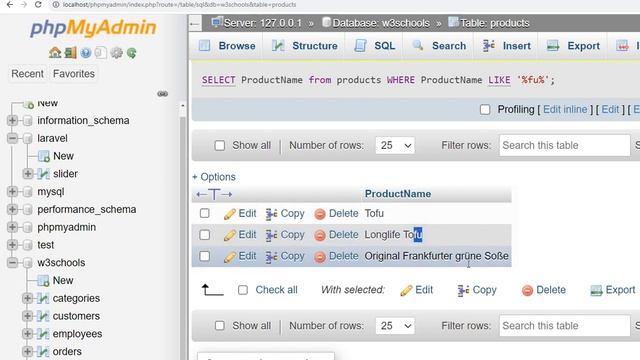Open the Search tab
This screenshot has width=640, height=360.
click(439, 46)
